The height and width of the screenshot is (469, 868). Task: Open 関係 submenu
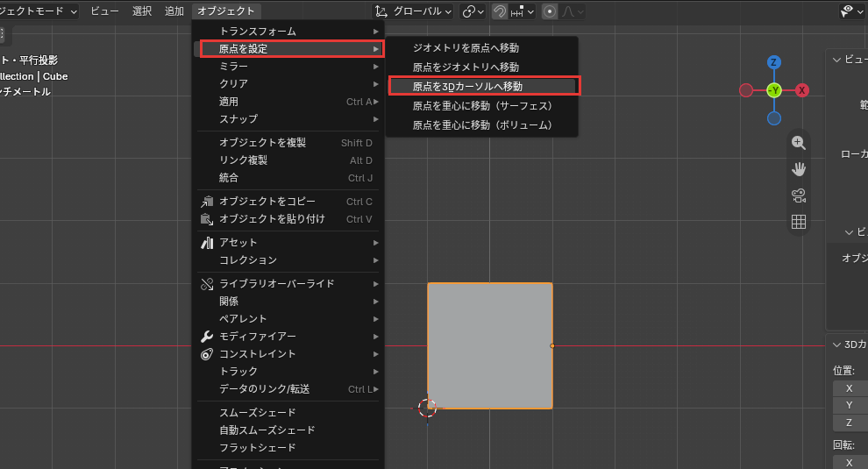coord(288,302)
